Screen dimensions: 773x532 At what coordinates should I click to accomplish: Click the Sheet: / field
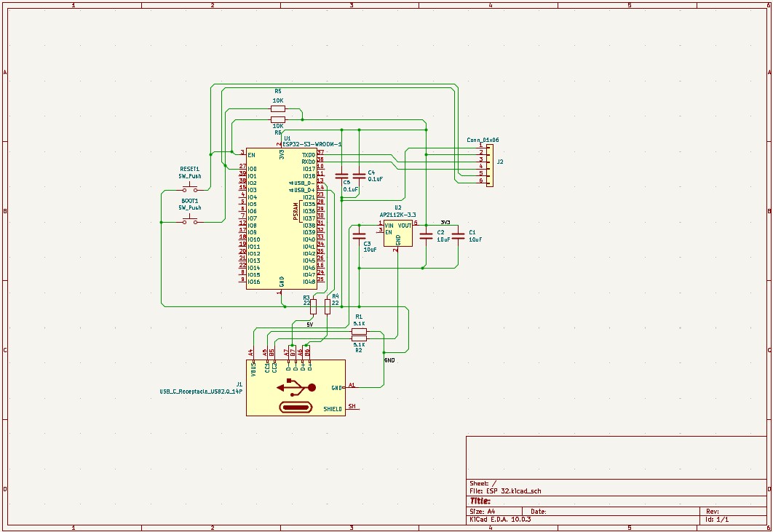483,484
